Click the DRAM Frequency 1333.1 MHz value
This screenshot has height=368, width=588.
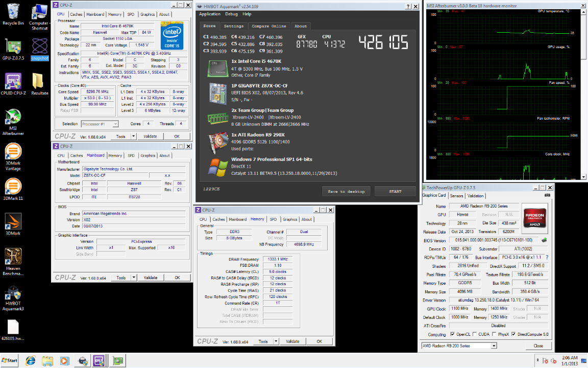click(278, 259)
